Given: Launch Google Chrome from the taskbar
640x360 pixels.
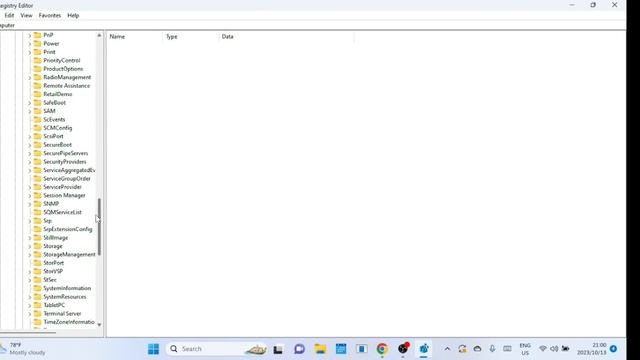Looking at the screenshot, I should [x=382, y=349].
